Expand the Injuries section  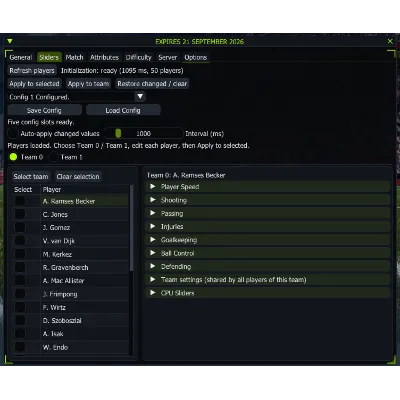click(268, 226)
